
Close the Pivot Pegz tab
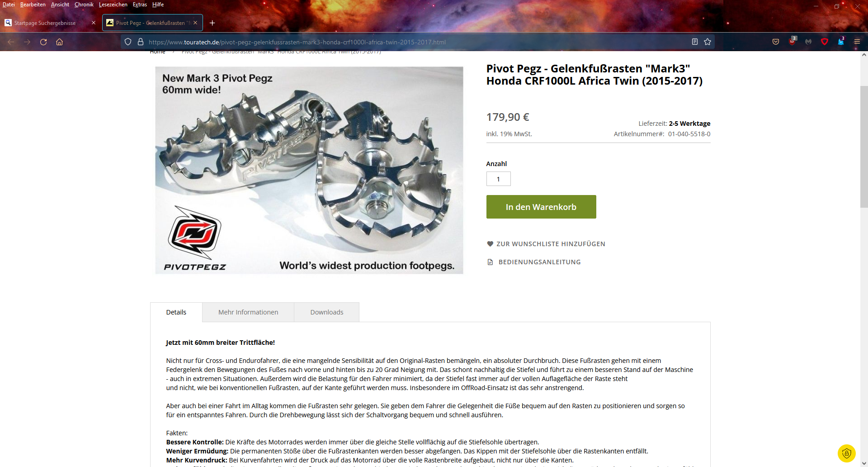pyautogui.click(x=195, y=23)
